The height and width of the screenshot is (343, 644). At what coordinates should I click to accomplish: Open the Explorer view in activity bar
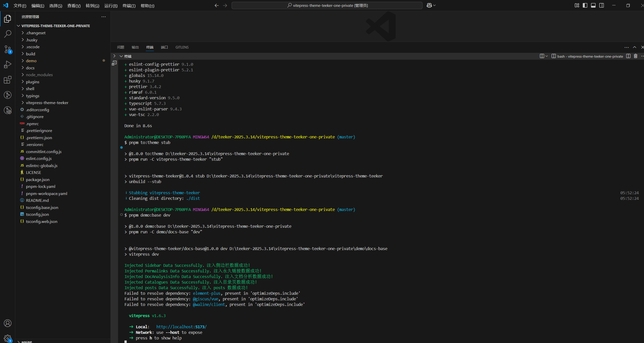[8, 19]
